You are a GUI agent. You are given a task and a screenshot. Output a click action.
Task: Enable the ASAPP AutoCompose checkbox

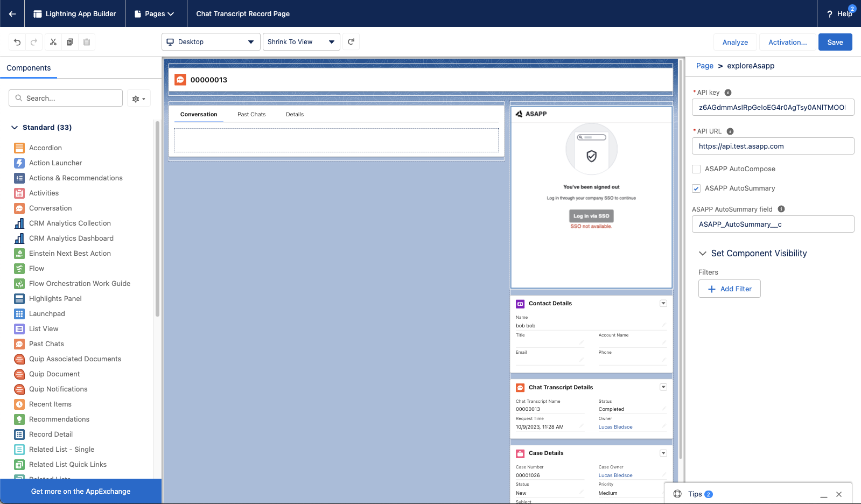[696, 169]
